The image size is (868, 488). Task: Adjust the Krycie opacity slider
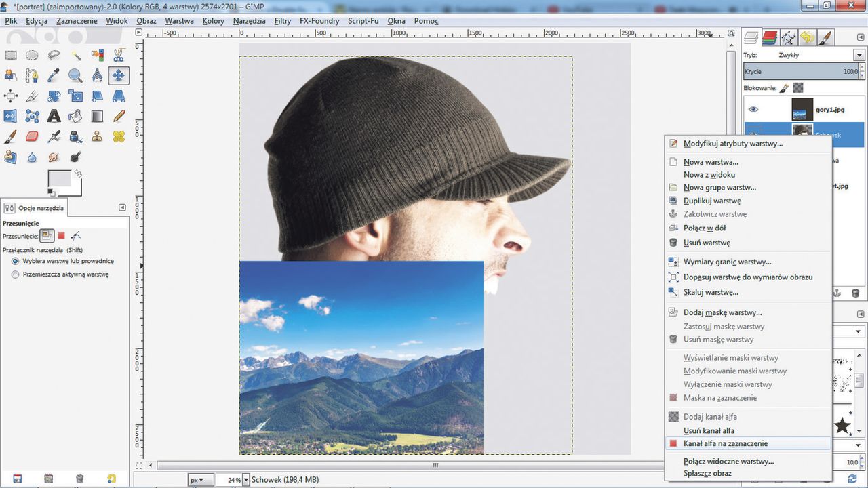point(802,71)
